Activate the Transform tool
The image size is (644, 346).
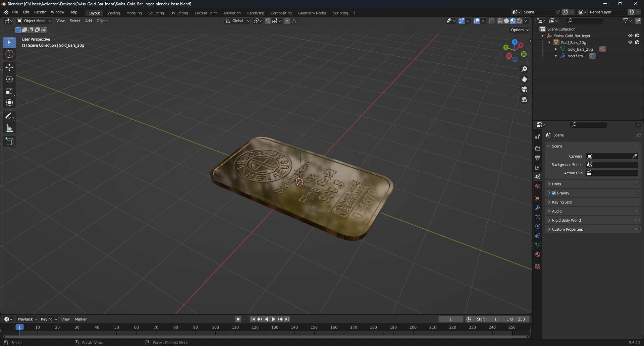point(9,103)
